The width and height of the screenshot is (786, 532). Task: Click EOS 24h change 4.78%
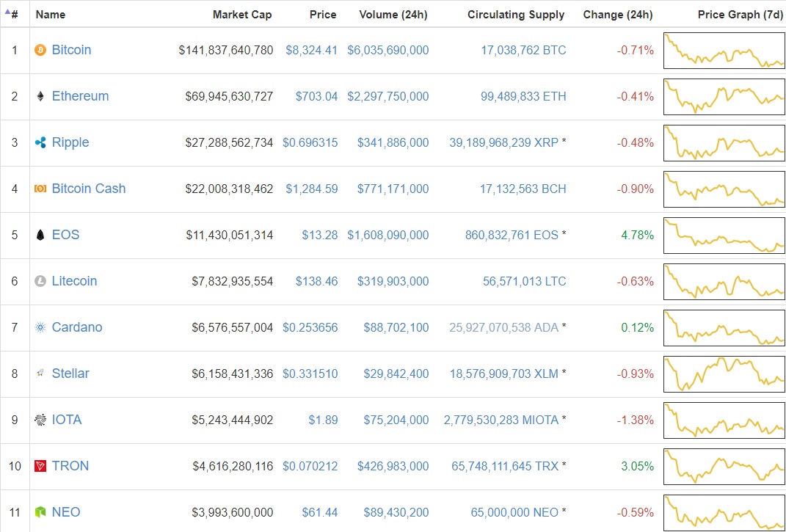tap(638, 235)
